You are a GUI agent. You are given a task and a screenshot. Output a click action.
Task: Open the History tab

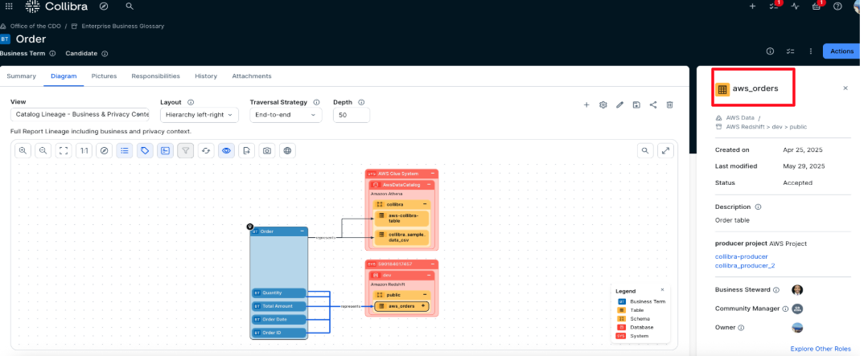(206, 76)
